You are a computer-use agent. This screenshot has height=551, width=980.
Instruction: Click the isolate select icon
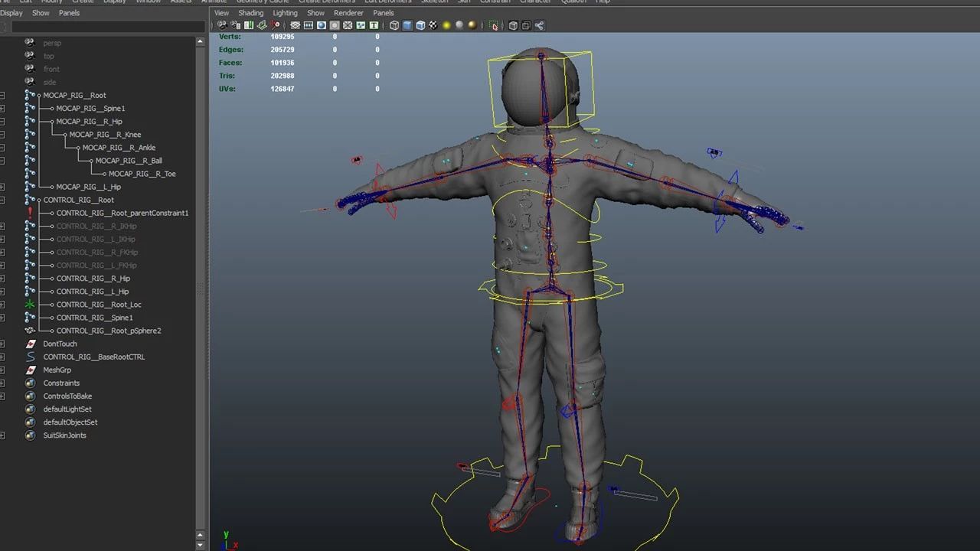pos(494,25)
